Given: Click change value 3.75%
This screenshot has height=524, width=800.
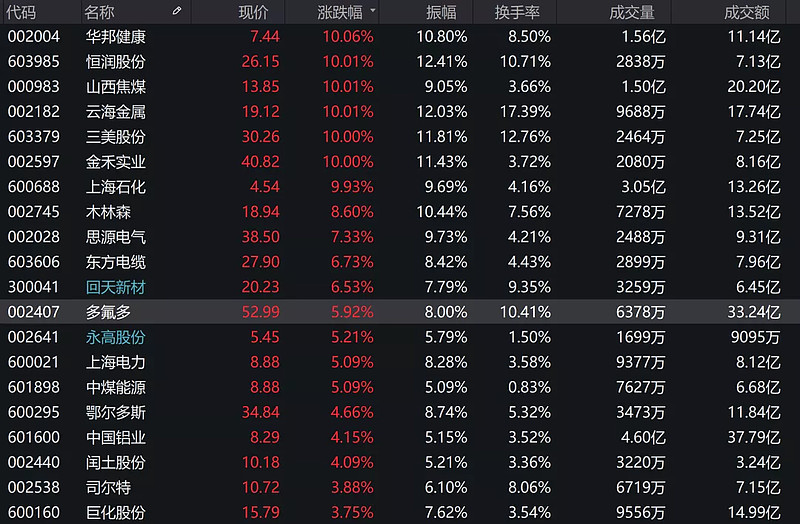Looking at the screenshot, I should [352, 512].
